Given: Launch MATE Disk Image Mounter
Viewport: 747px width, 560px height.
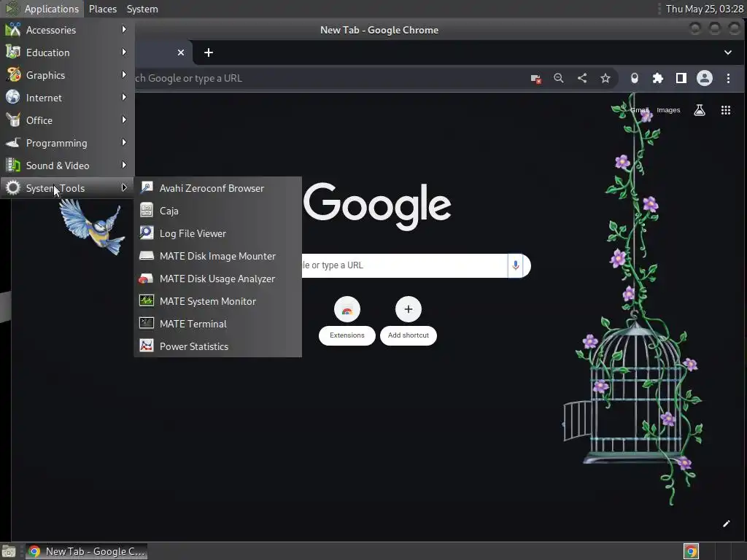Looking at the screenshot, I should point(217,256).
